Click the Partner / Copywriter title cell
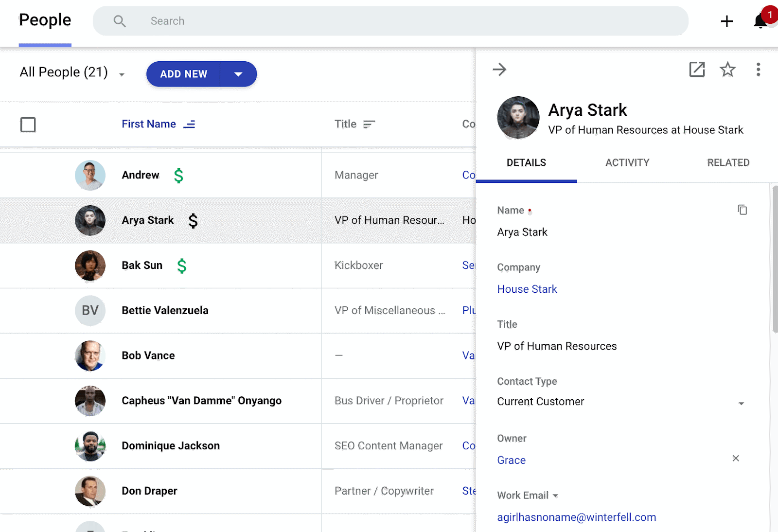The width and height of the screenshot is (778, 532). click(x=384, y=491)
